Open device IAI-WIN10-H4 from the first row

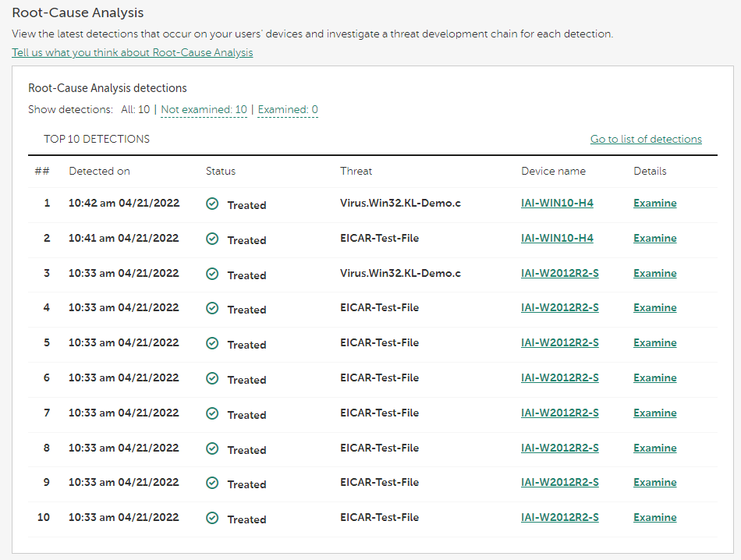point(557,203)
